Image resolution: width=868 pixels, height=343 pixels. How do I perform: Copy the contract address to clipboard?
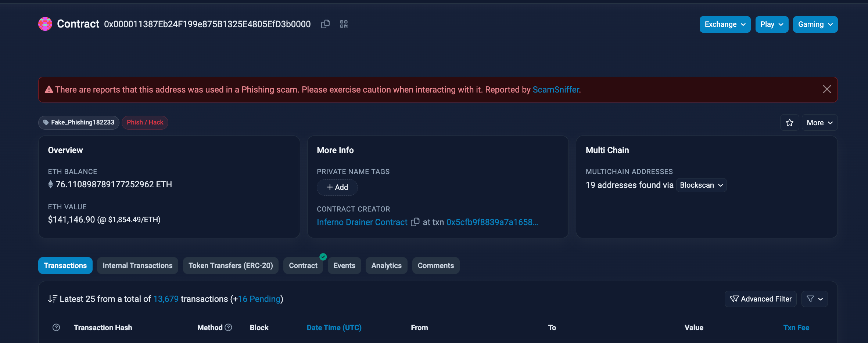[325, 24]
